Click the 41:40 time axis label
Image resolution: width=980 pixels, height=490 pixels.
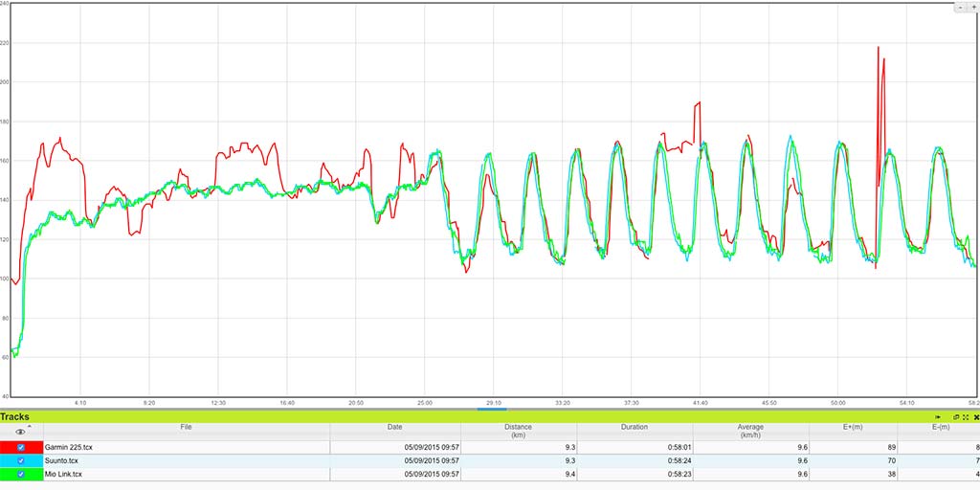(700, 403)
